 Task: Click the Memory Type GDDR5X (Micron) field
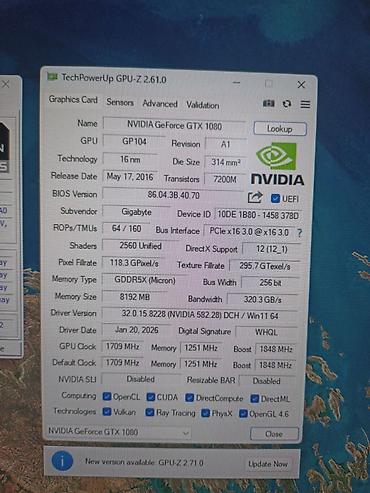pyautogui.click(x=145, y=280)
